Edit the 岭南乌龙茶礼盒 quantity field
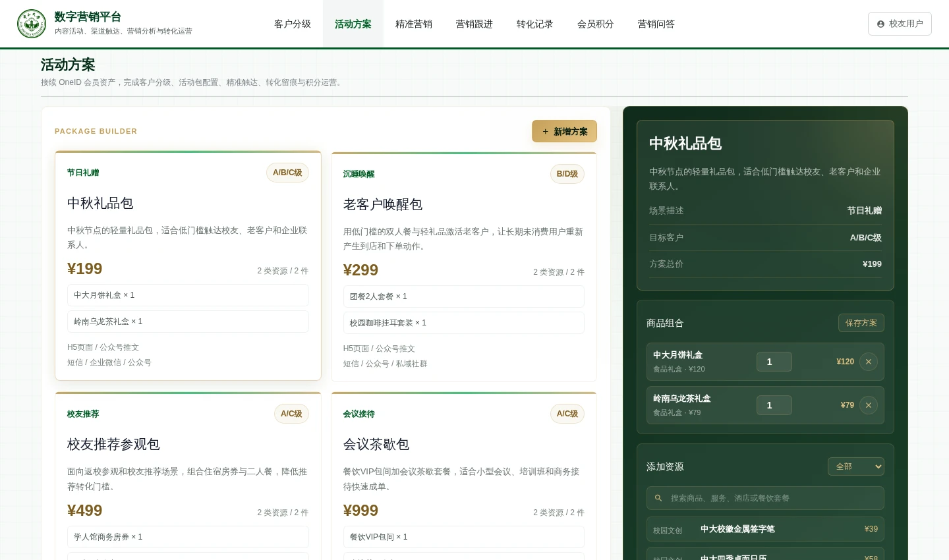The image size is (949, 560). pyautogui.click(x=774, y=405)
